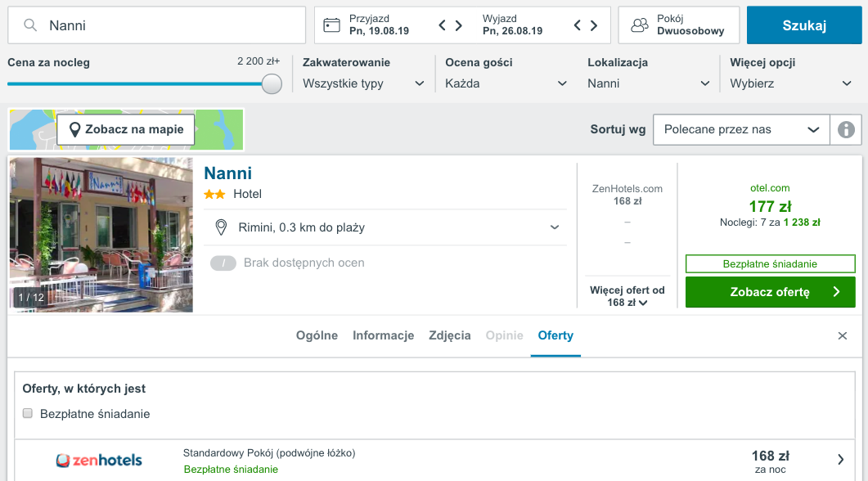Viewport: 868px width, 481px height.
Task: Open the Zakwaterowanie dropdown
Action: click(x=363, y=83)
